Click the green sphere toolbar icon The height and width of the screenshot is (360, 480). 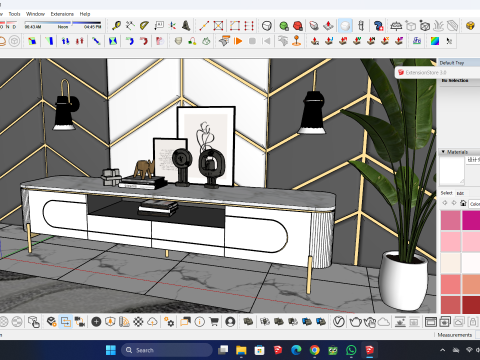pos(284,26)
